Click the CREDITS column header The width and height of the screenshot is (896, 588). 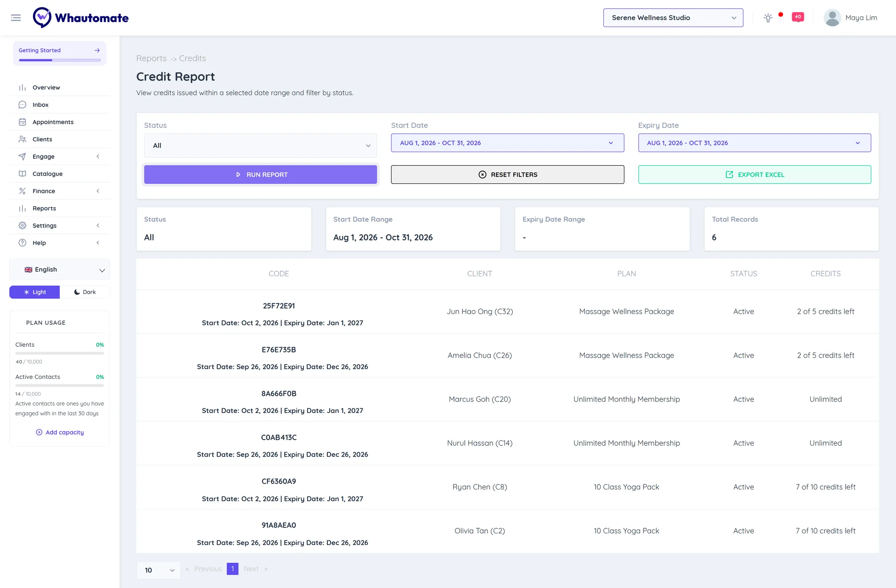826,274
